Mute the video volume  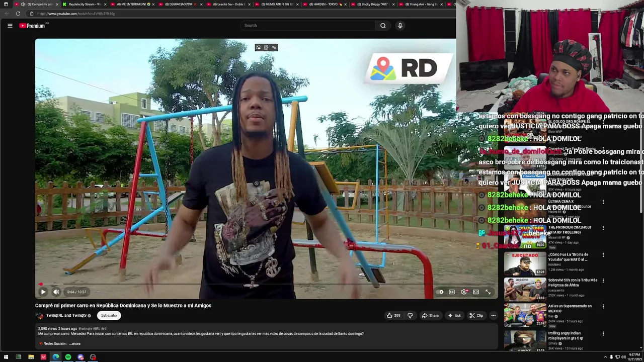[x=56, y=292]
